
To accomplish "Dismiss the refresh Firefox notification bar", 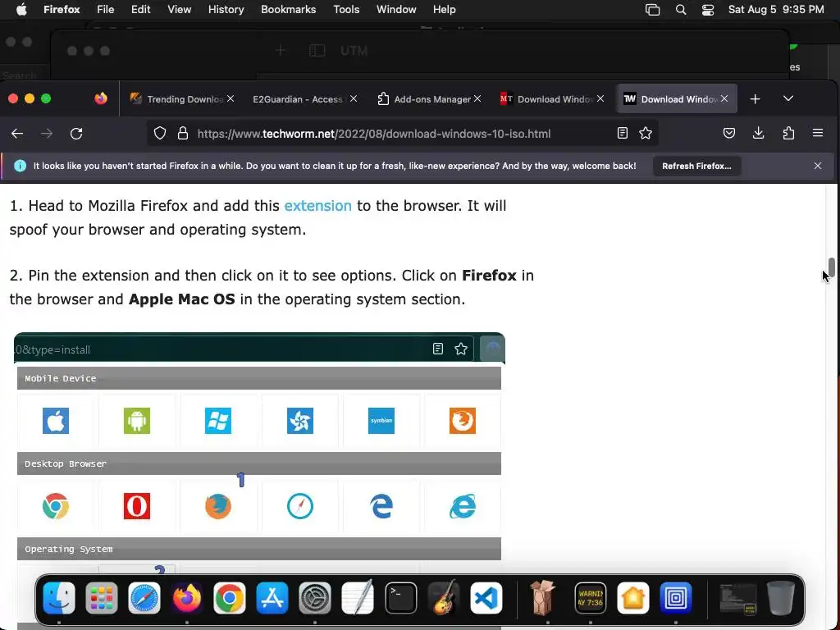I will (x=818, y=166).
